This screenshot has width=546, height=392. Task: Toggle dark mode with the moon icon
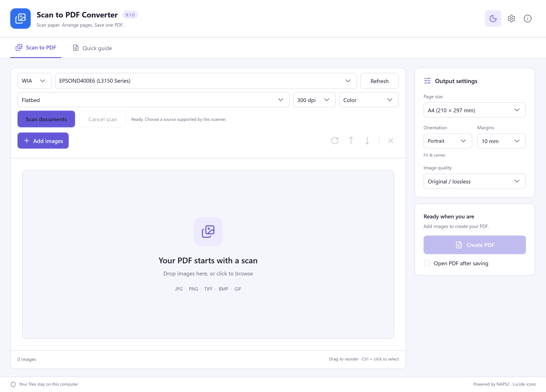coord(493,19)
